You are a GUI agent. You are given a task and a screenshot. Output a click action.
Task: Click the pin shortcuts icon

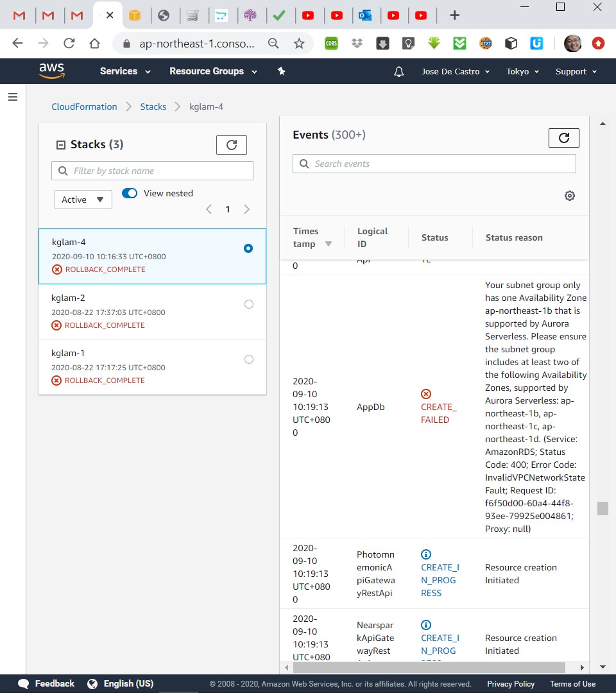[x=281, y=71]
